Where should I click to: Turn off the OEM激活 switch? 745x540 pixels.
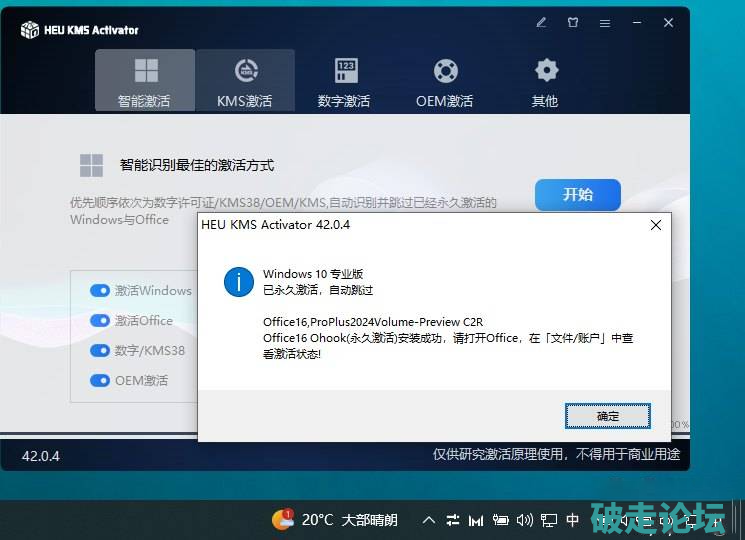pyautogui.click(x=100, y=380)
